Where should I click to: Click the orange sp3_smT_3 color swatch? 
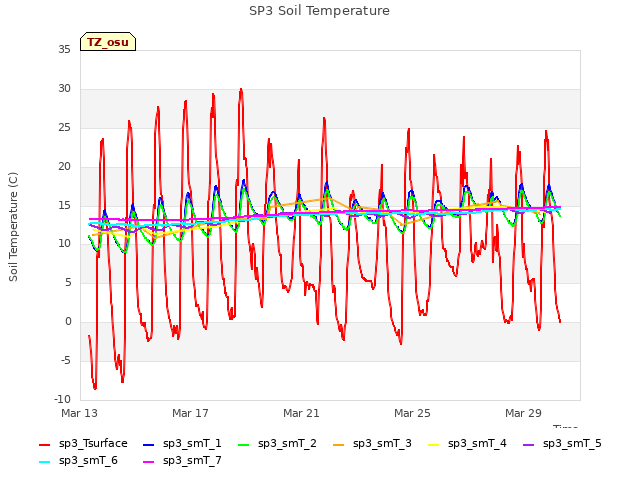click(339, 444)
